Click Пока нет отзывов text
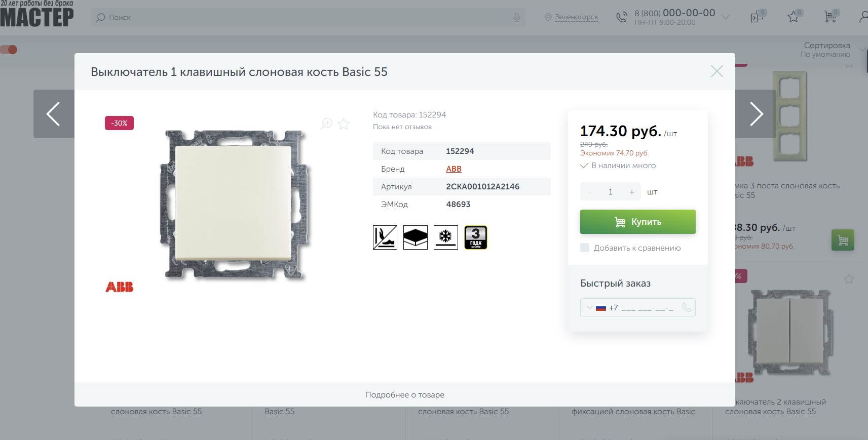 (402, 127)
